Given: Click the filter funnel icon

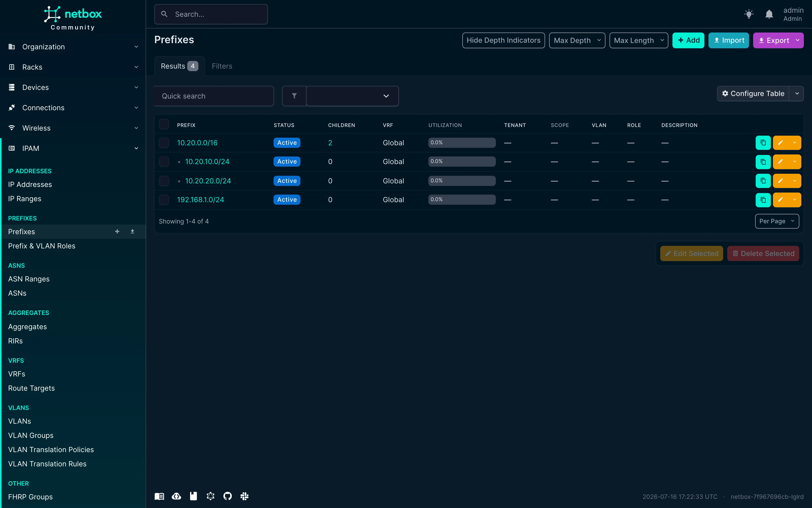Looking at the screenshot, I should click(x=294, y=96).
